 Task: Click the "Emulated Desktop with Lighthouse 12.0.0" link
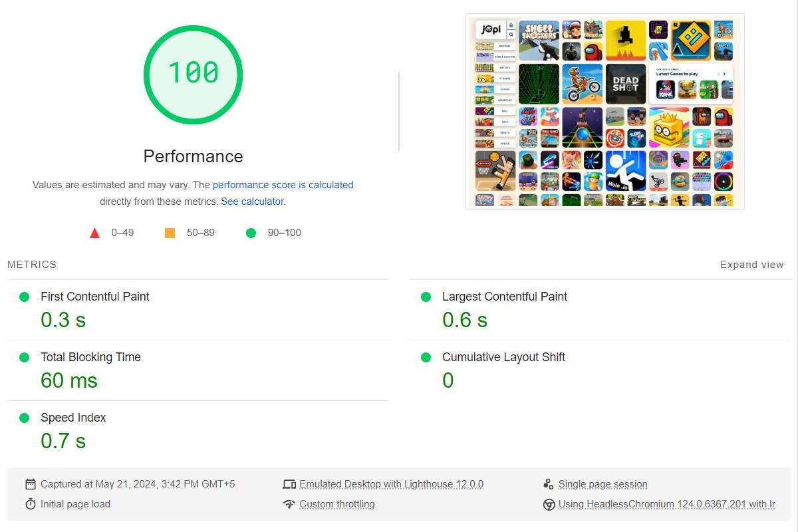(x=391, y=483)
